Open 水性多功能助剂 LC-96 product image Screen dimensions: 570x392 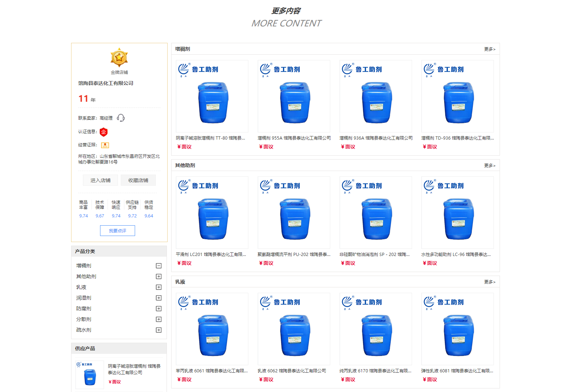click(457, 212)
